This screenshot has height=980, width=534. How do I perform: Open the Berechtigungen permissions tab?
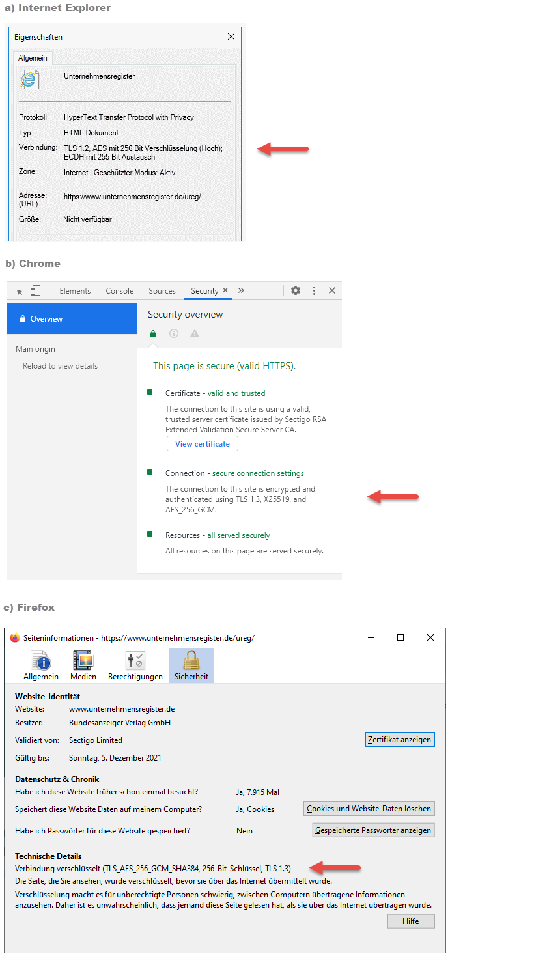135,665
